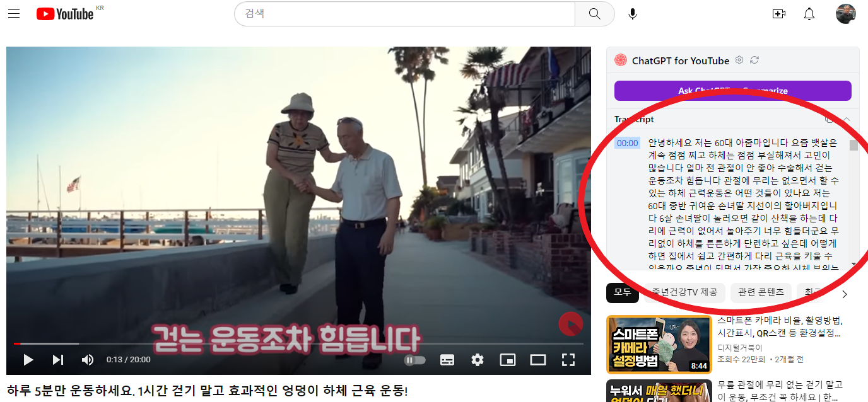Select the 모두 filter chip

point(622,292)
